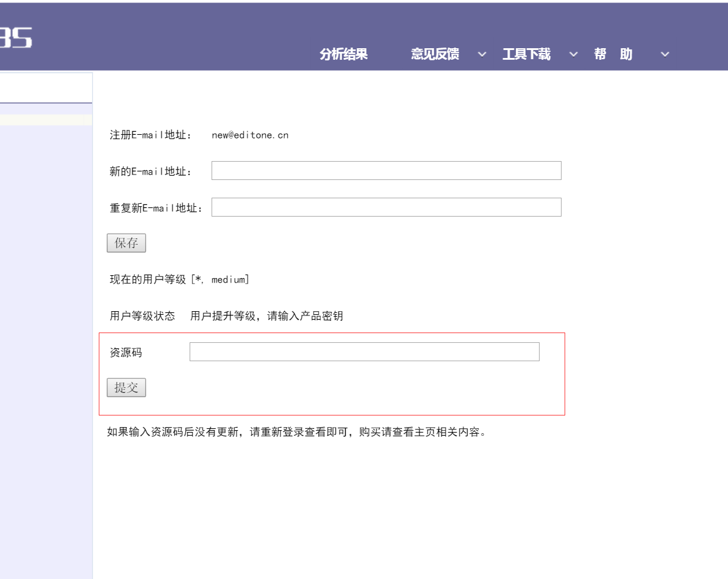728x579 pixels.
Task: Expand the chevron next to 意见反馈
Action: point(482,54)
